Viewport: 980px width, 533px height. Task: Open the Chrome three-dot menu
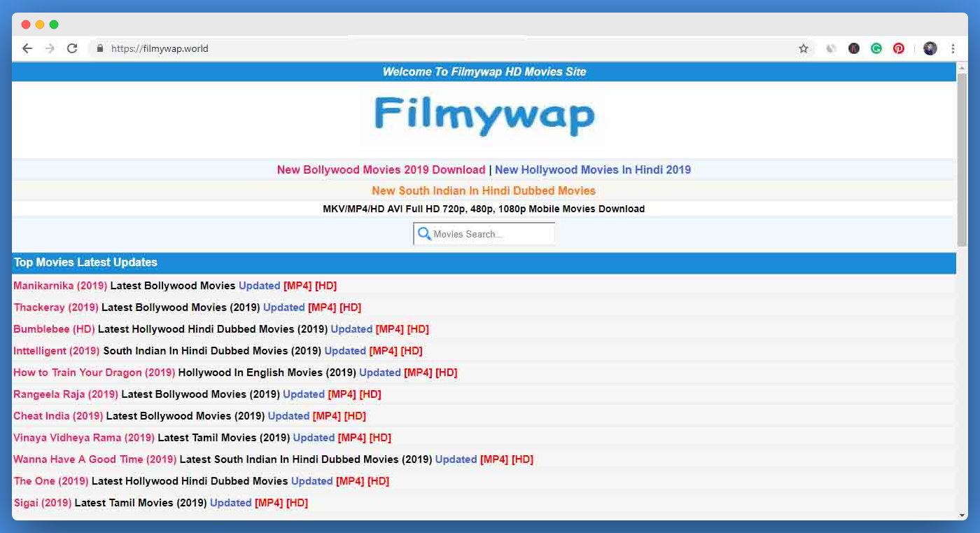[x=953, y=48]
